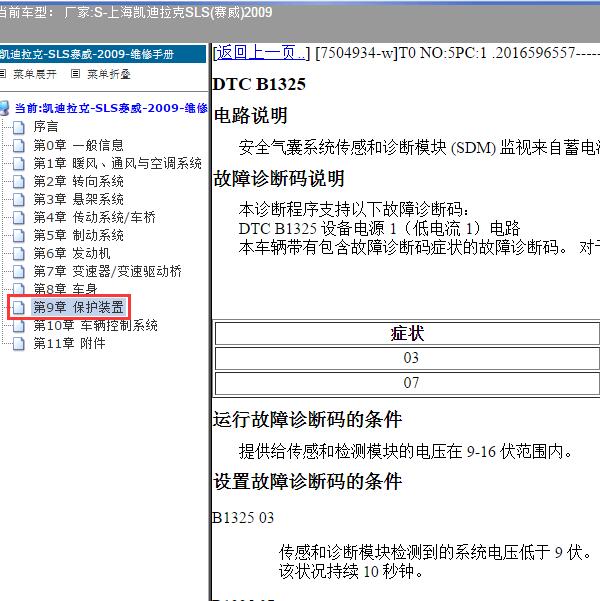This screenshot has height=601, width=600.
Task: Select 第11章 附件 chapter
Action: click(x=69, y=343)
